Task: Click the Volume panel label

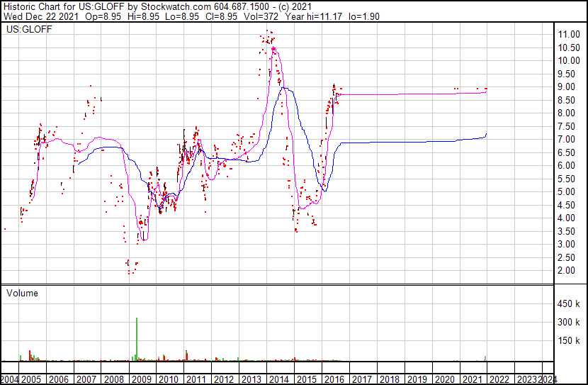Action: (x=23, y=293)
